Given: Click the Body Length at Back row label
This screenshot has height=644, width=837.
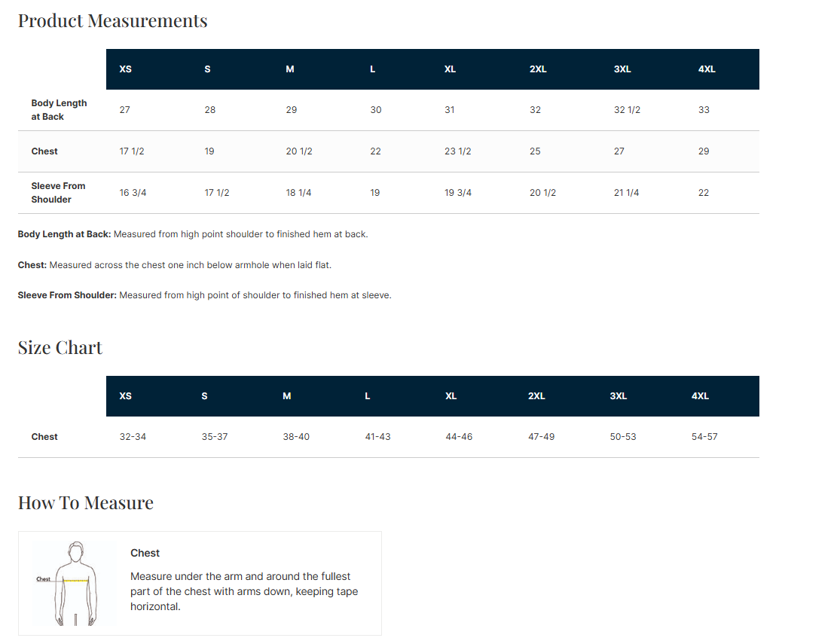Looking at the screenshot, I should point(59,110).
